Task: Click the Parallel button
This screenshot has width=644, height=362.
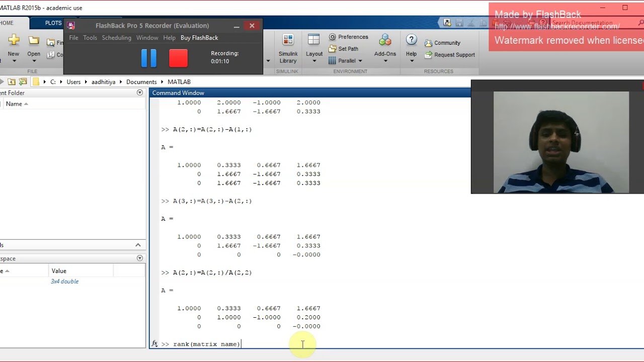Action: point(345,61)
